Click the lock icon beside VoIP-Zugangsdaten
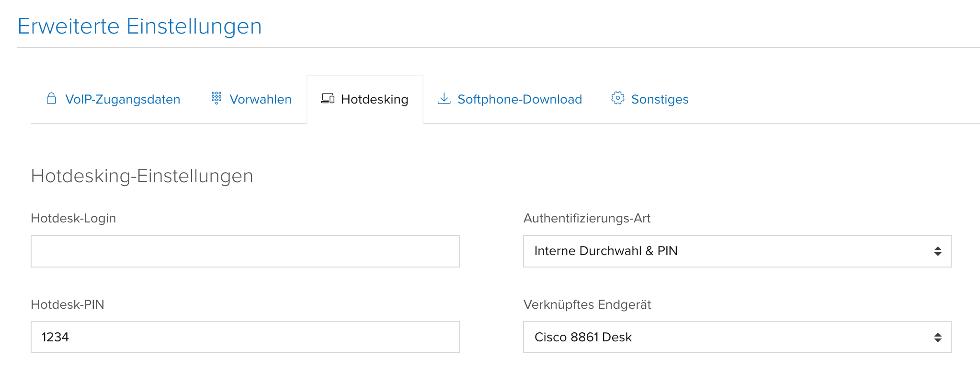Screen dimensions: 980x373 [x=51, y=98]
